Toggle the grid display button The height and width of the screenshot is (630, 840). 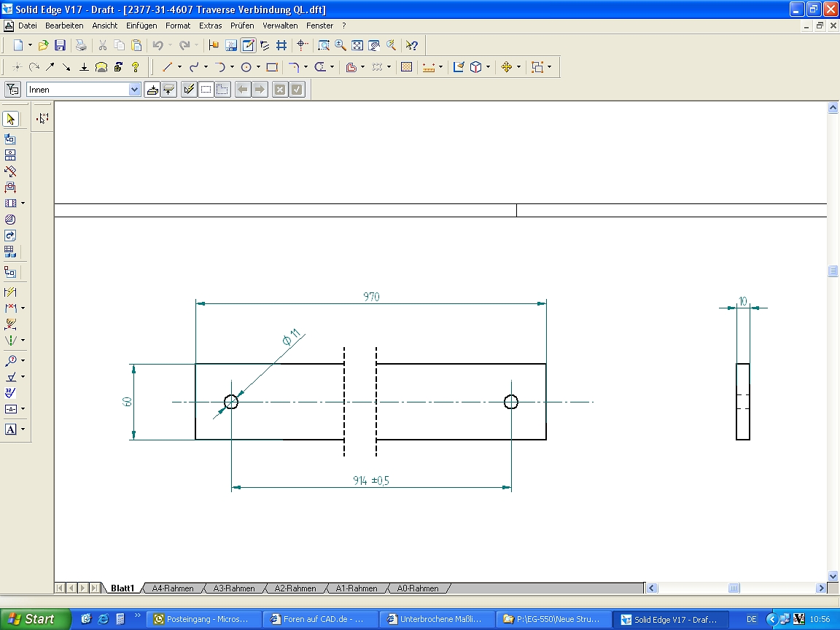(x=281, y=45)
